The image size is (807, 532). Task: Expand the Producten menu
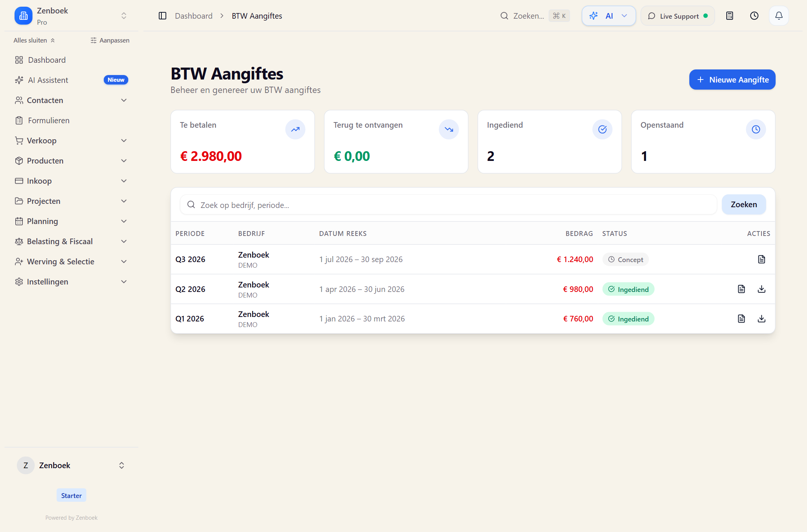[x=71, y=161]
